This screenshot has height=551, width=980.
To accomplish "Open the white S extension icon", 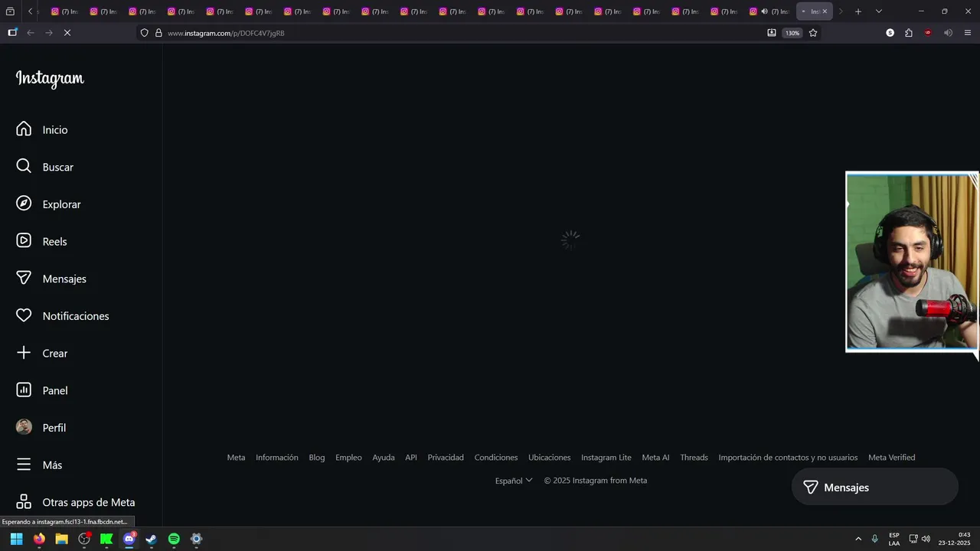I will 890,33.
